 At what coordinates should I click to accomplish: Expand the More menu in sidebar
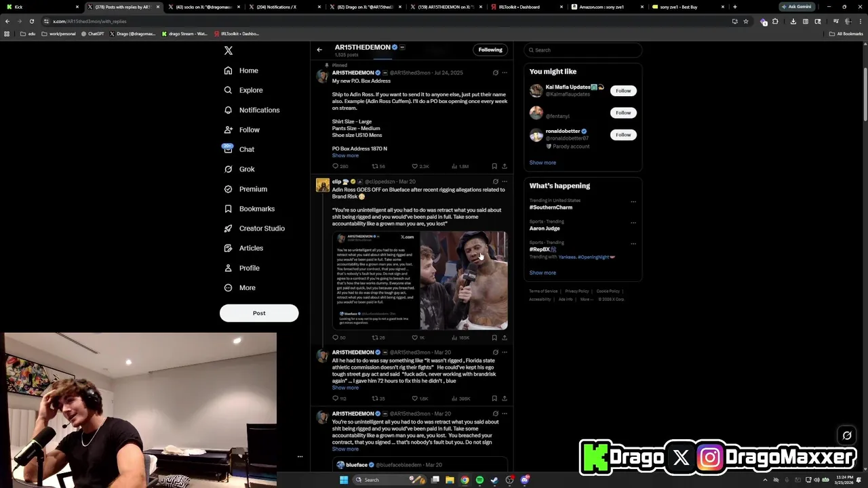click(240, 288)
